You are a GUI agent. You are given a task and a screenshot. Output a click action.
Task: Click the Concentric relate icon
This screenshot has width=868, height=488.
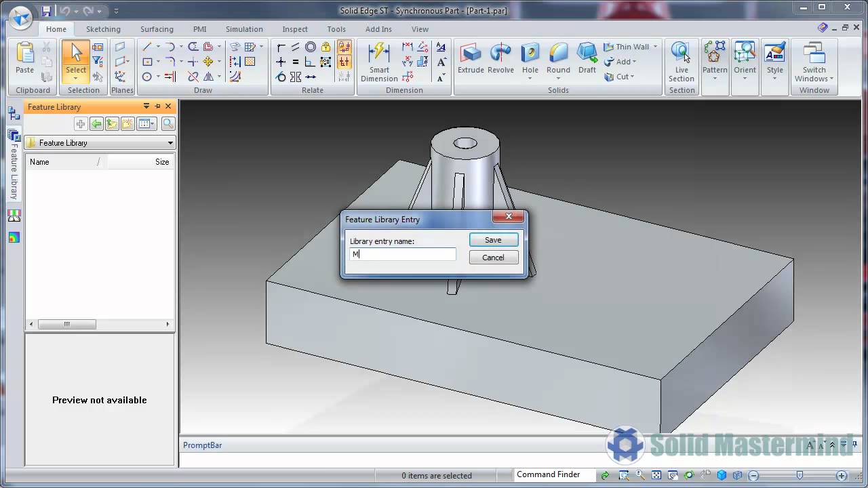[311, 47]
